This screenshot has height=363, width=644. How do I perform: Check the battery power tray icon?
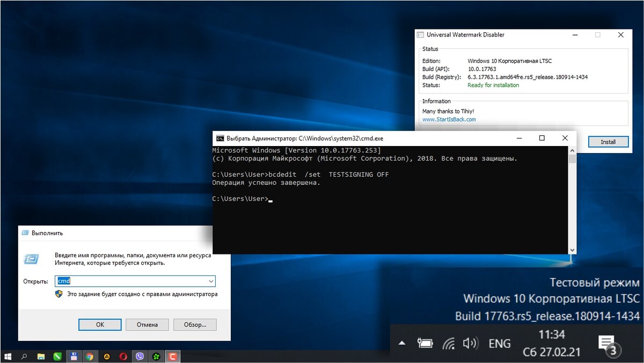[x=426, y=344]
